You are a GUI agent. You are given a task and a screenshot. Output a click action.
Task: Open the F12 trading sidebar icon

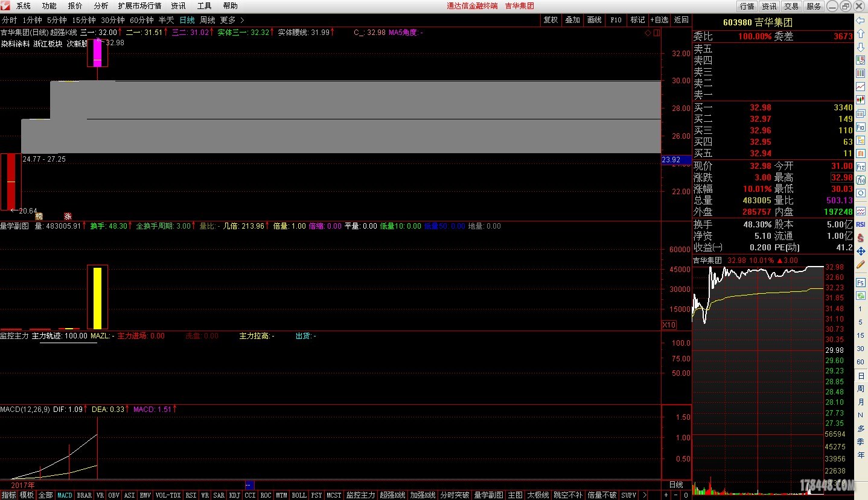(x=860, y=166)
